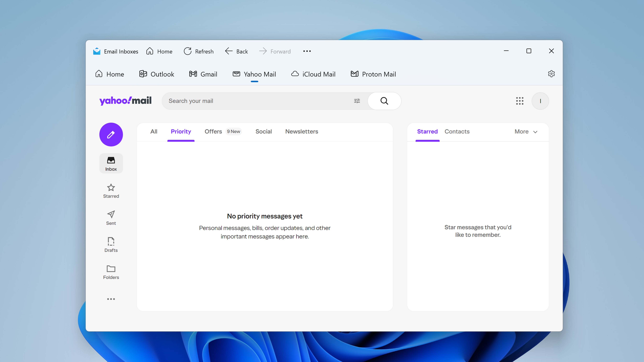This screenshot has width=644, height=362.
Task: Open advanced search filter sliders icon
Action: pos(357,101)
